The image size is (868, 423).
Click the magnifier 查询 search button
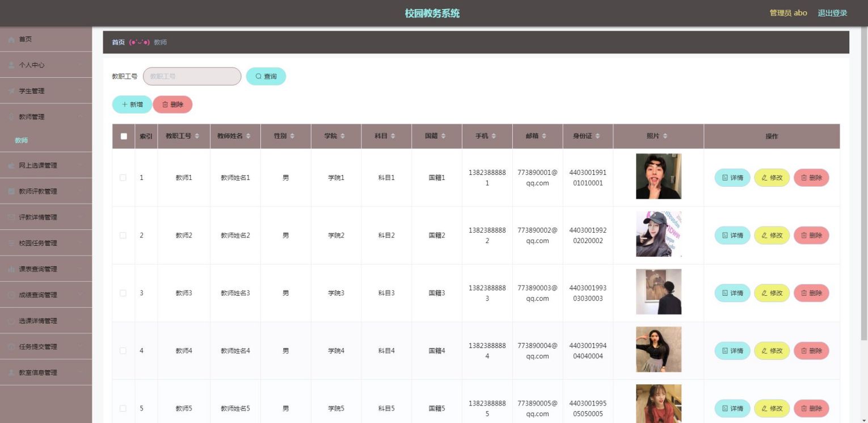click(266, 76)
